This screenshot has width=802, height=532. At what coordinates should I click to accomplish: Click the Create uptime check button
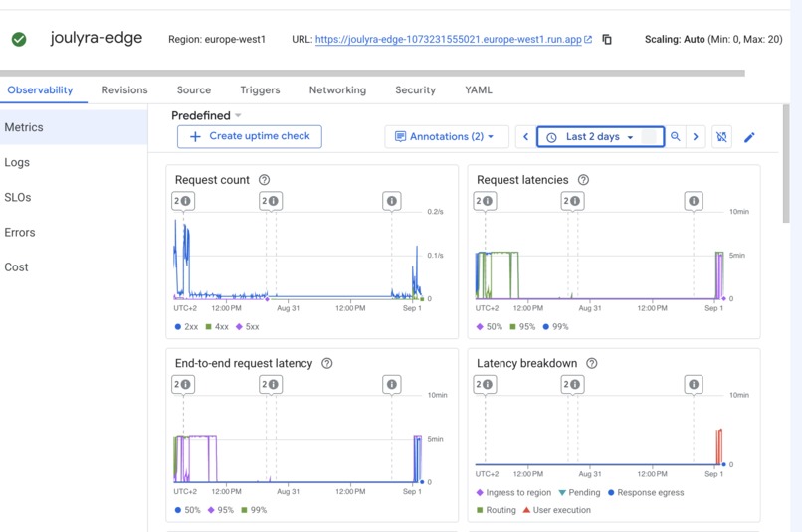click(x=250, y=136)
